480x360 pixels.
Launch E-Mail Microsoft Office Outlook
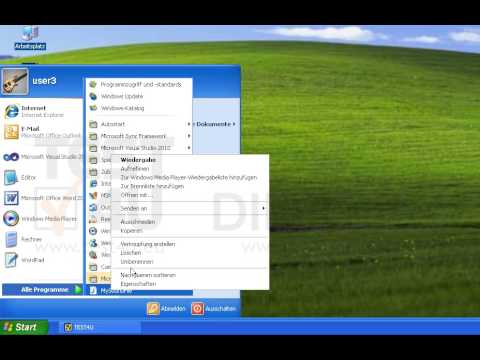click(42, 132)
